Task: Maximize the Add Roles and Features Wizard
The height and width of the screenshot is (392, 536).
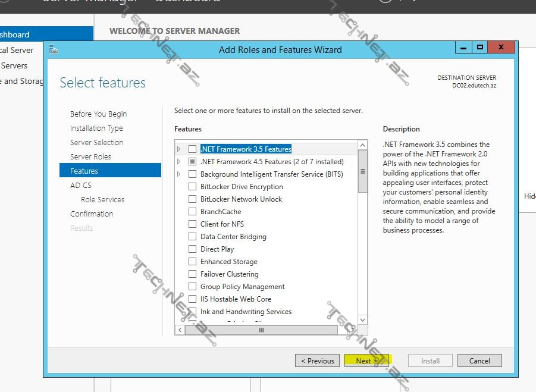Action: tap(480, 48)
